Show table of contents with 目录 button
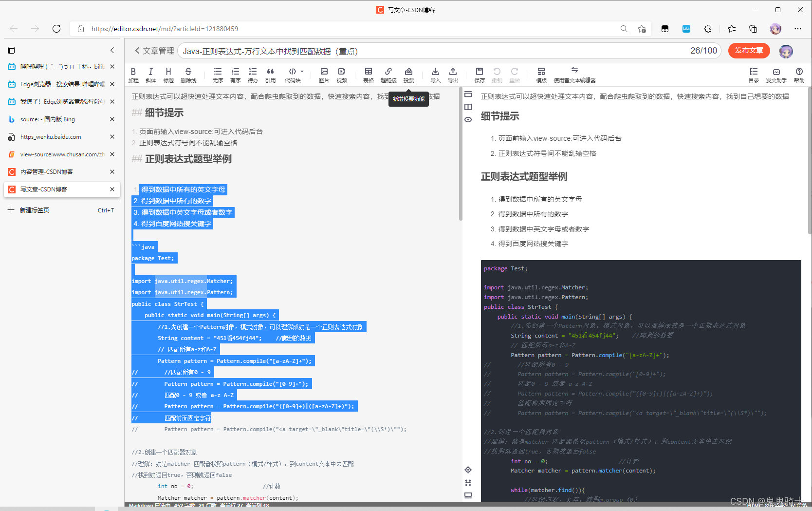This screenshot has height=511, width=812. tap(754, 75)
